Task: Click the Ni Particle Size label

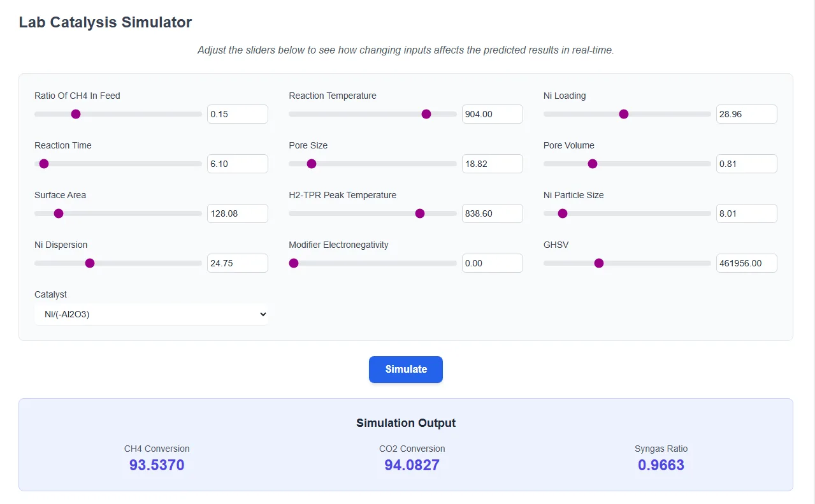Action: click(573, 195)
